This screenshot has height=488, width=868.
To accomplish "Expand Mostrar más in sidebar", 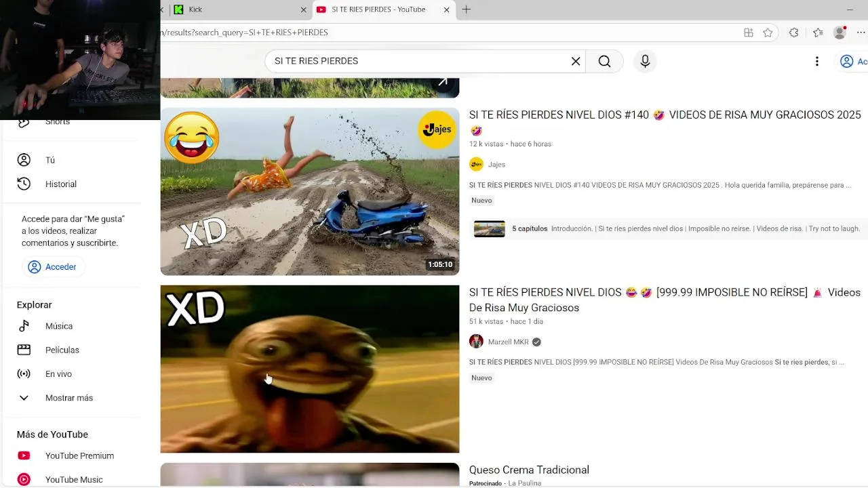I will coord(69,398).
